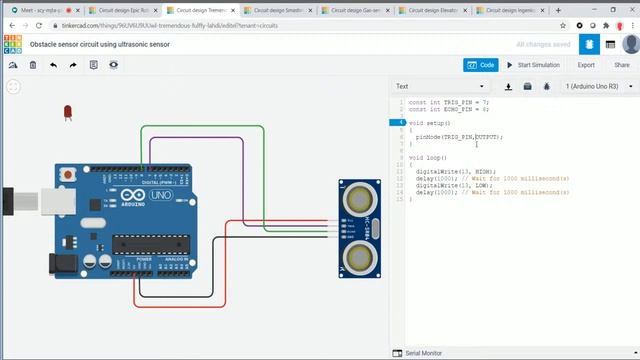640x360 pixels.
Task: Click the pinMode code line
Action: tap(459, 137)
